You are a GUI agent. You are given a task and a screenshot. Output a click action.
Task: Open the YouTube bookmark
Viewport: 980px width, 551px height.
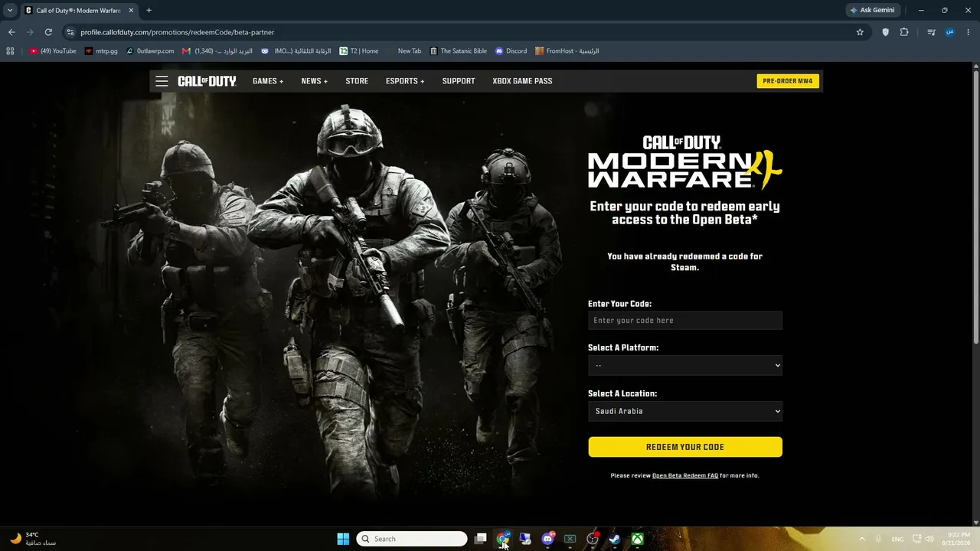[54, 51]
